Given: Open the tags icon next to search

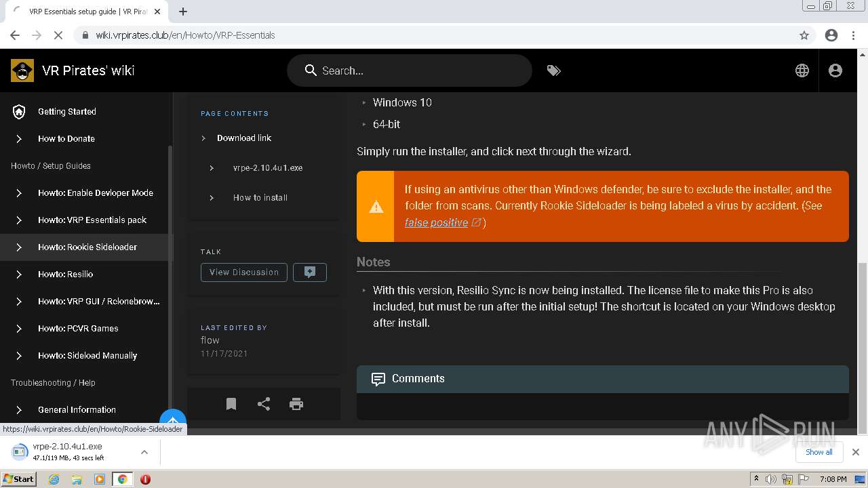Looking at the screenshot, I should tap(554, 70).
